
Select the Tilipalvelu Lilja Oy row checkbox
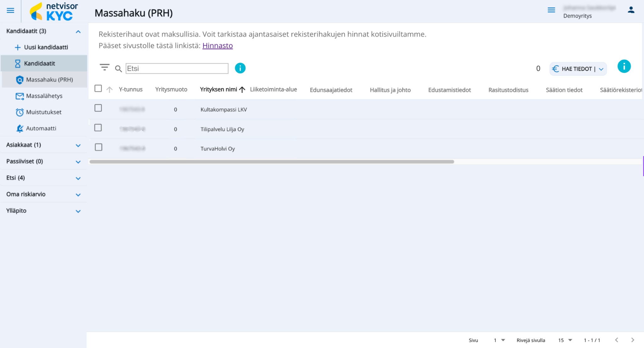tap(98, 128)
